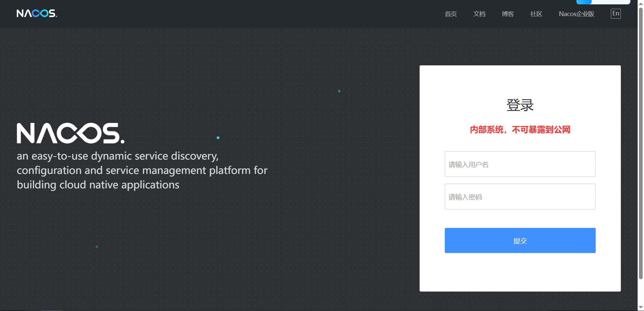This screenshot has height=311, width=644.
Task: Open the 社区 nav link
Action: [536, 14]
